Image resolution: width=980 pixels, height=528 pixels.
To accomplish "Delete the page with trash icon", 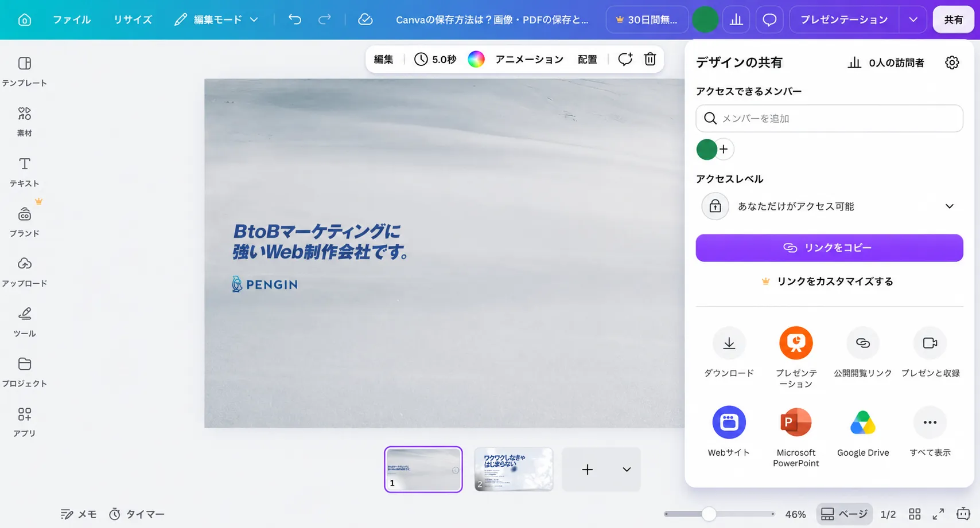I will click(x=650, y=59).
